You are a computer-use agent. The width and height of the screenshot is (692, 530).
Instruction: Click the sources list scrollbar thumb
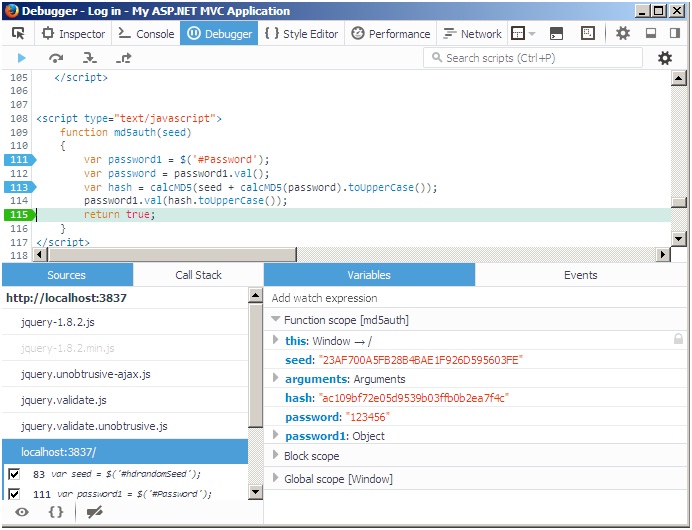(256, 365)
